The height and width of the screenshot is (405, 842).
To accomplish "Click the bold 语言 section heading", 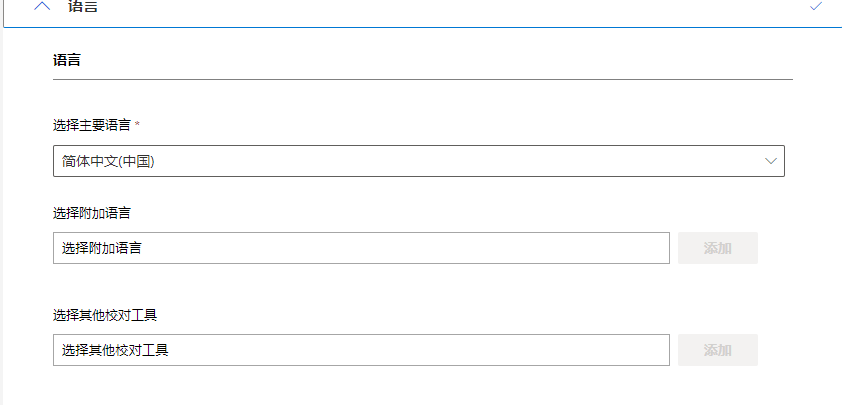I will (67, 60).
